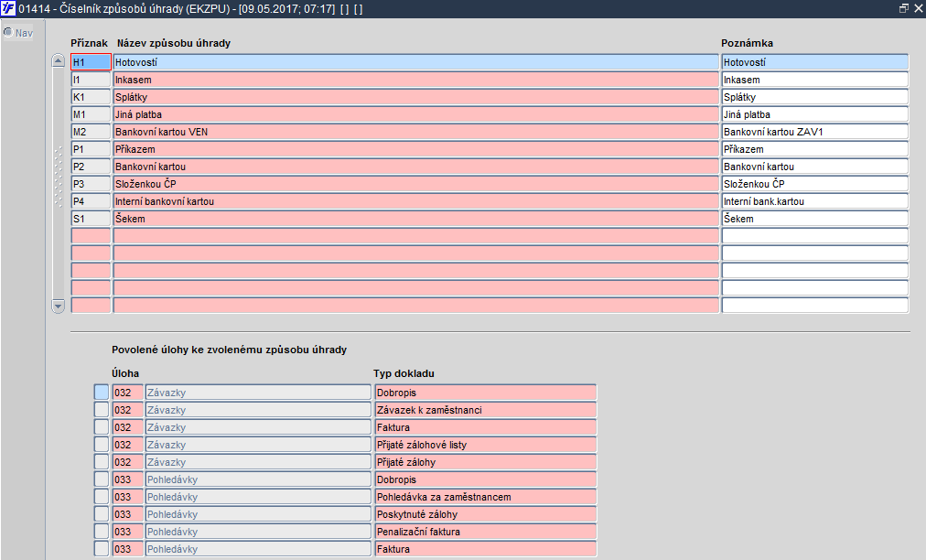This screenshot has height=560, width=926.
Task: Click 'Pohledávky' label in Poskytnuté zálohy row
Action: tap(258, 514)
